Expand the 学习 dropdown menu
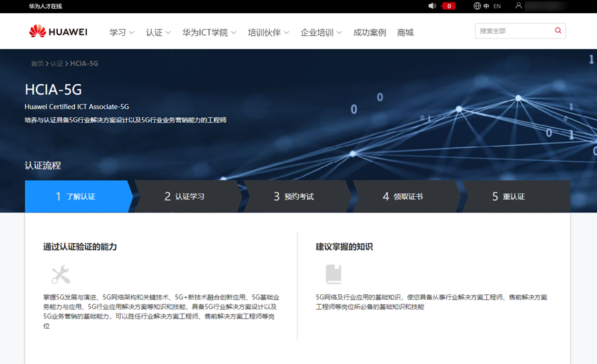This screenshot has height=364, width=597. pos(122,32)
